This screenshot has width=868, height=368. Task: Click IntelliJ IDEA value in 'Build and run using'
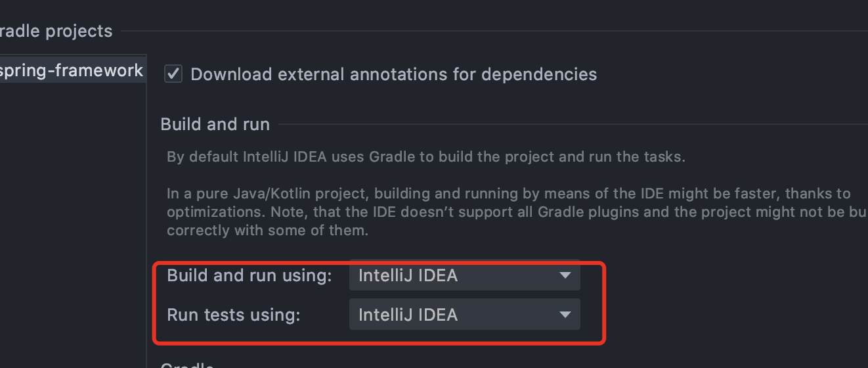click(x=408, y=275)
